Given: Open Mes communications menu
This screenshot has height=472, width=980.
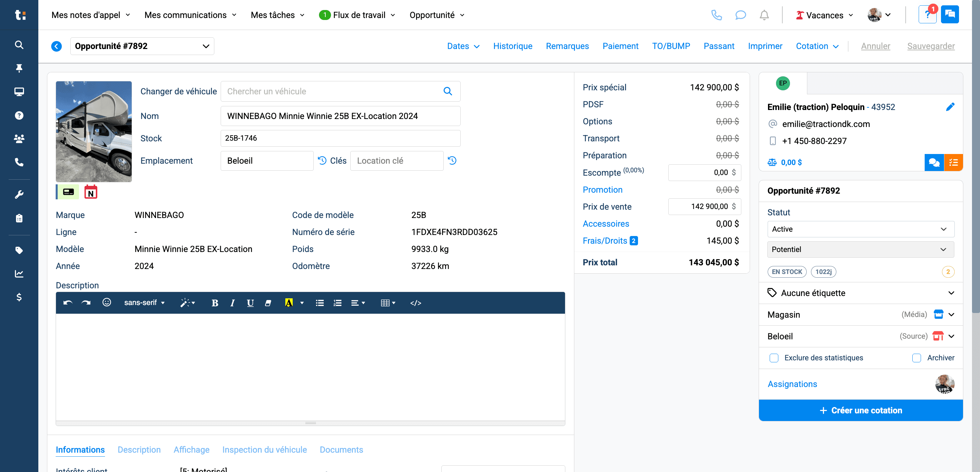Looking at the screenshot, I should click(x=190, y=15).
